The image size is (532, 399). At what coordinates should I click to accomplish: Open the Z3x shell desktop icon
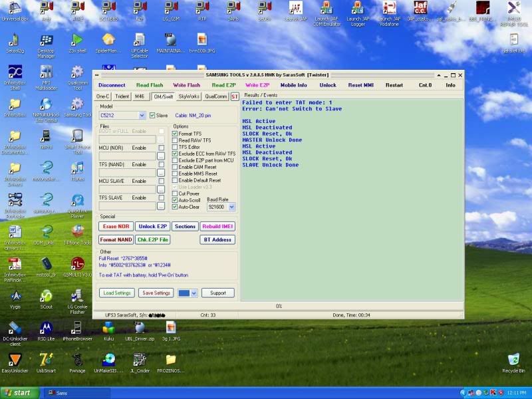pyautogui.click(x=77, y=43)
